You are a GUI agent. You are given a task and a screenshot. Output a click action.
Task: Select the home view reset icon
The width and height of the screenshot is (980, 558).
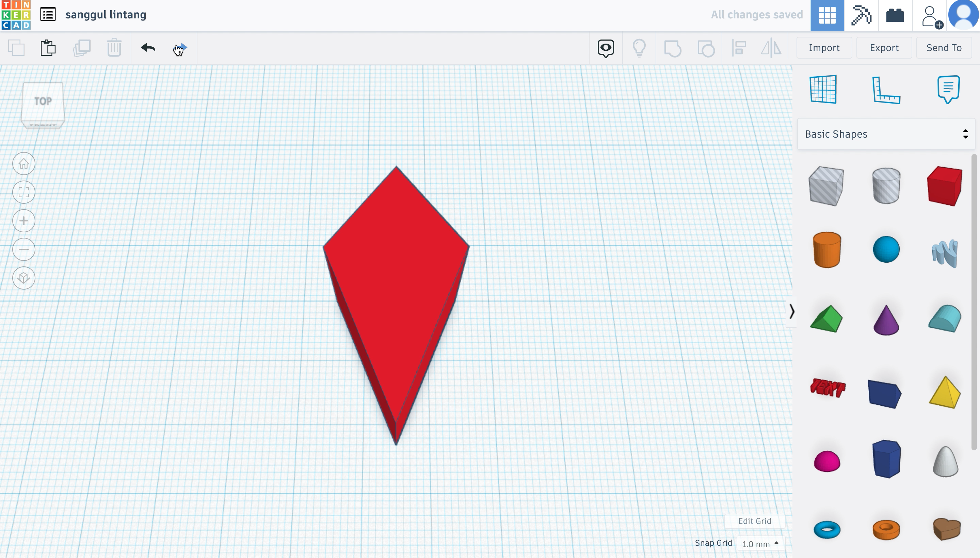[x=23, y=163]
